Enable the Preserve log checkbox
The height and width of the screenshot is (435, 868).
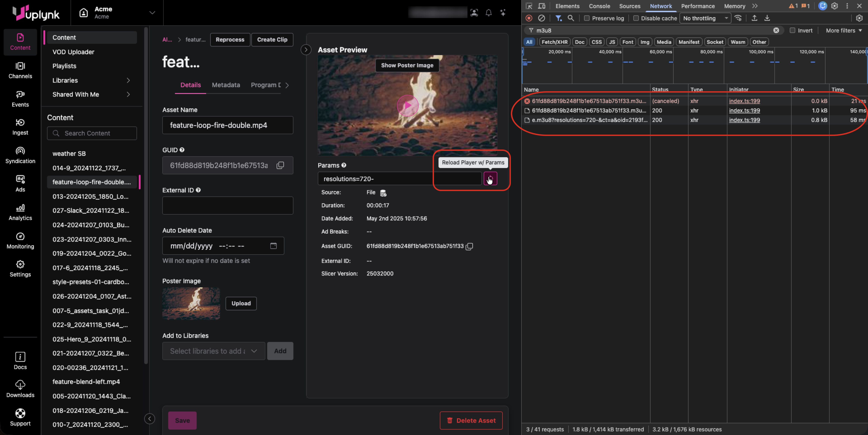coord(587,18)
